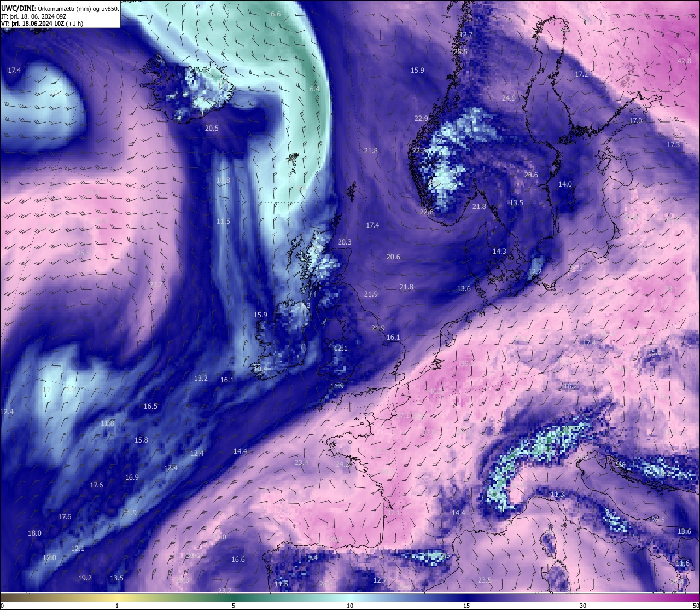The width and height of the screenshot is (700, 610).
Task: Select the VT valid time line 10Z
Action: coord(42,24)
